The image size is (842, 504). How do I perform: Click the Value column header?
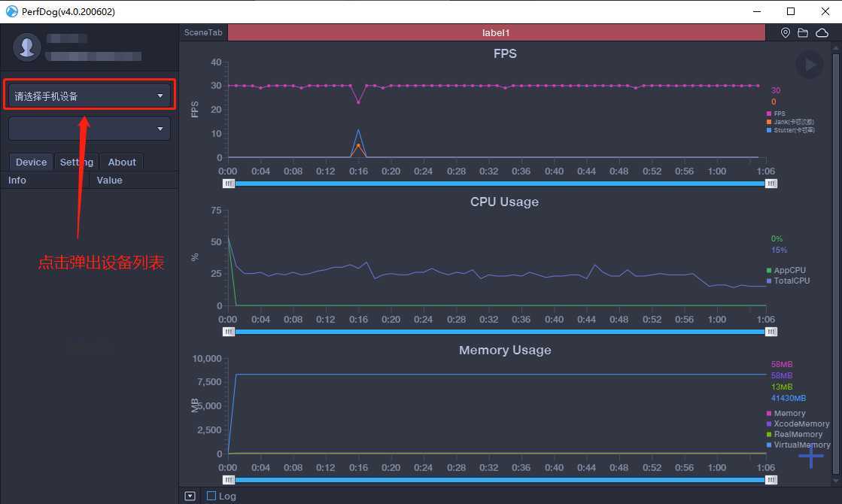(110, 181)
